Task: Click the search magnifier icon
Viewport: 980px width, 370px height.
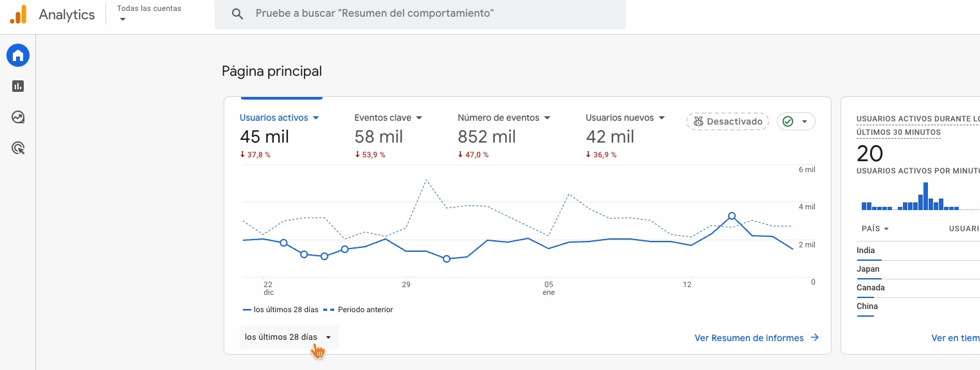Action: pos(237,13)
